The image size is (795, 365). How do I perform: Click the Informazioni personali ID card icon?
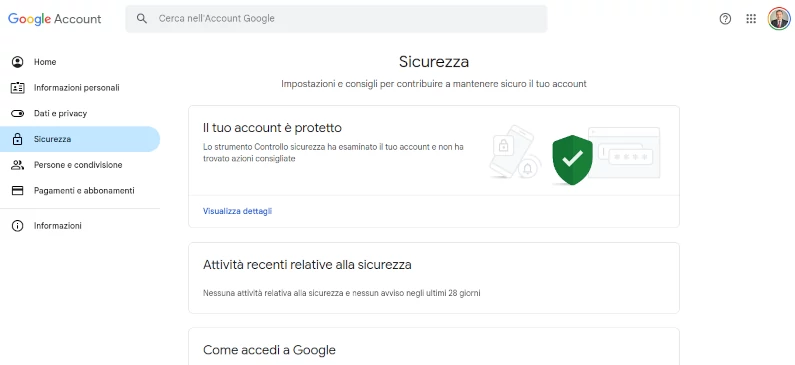tap(17, 88)
